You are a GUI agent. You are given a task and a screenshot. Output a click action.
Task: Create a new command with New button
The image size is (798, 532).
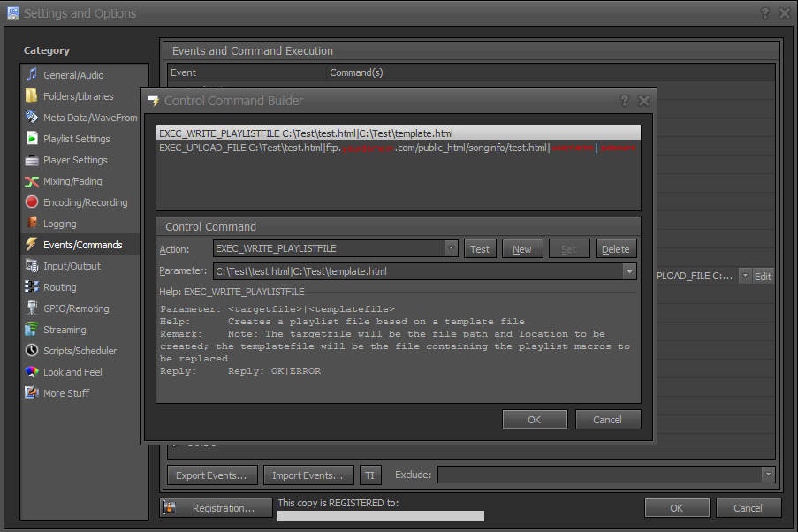pyautogui.click(x=522, y=248)
